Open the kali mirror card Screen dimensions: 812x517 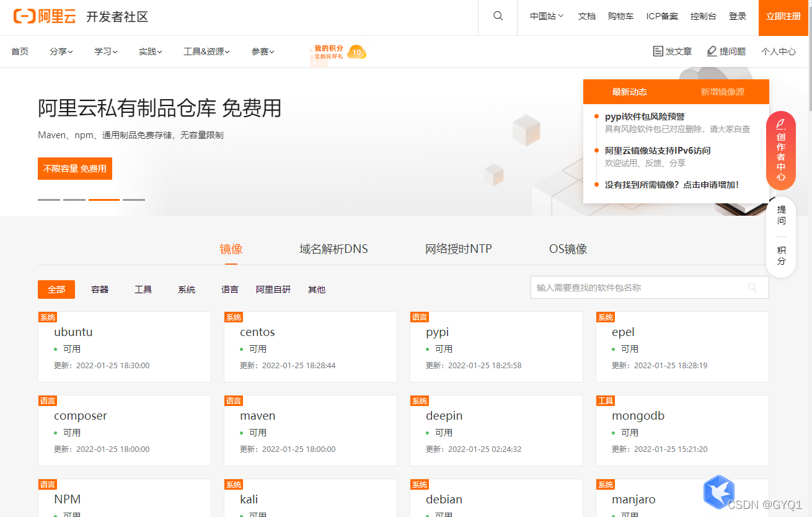pos(311,498)
